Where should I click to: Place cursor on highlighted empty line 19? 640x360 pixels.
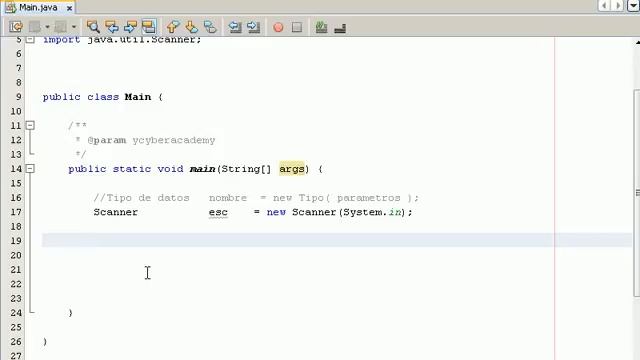pyautogui.click(x=337, y=240)
